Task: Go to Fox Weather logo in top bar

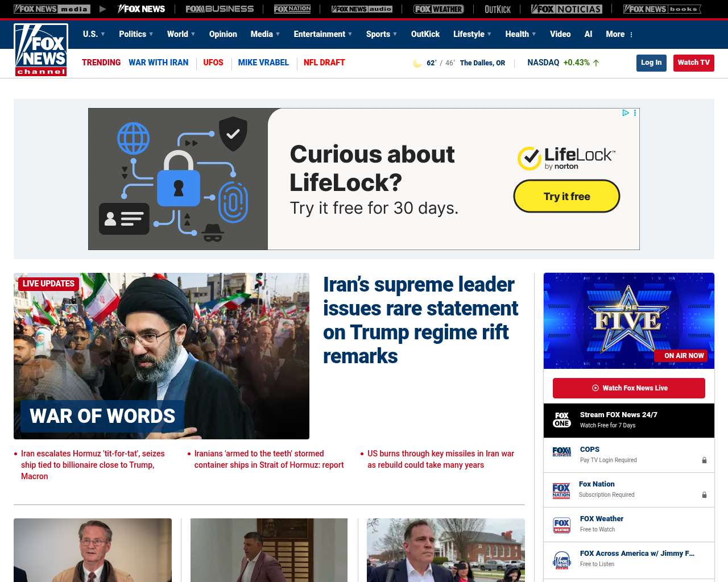Action: [x=439, y=9]
